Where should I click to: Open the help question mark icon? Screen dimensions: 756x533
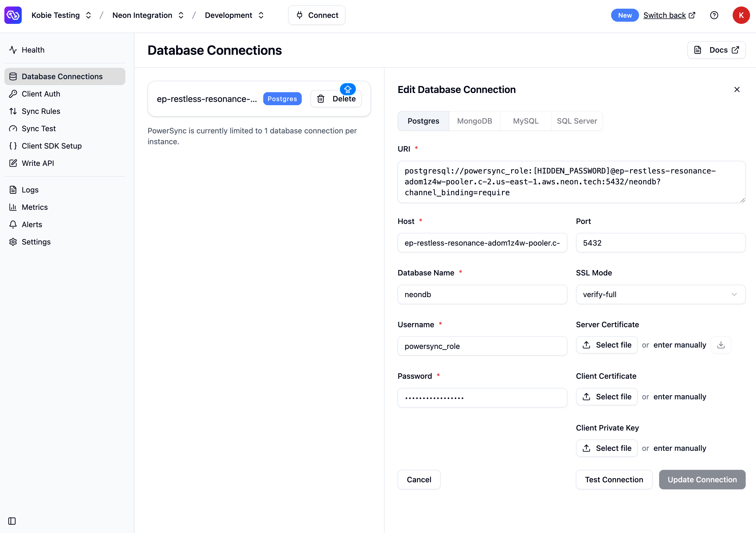[x=714, y=15]
